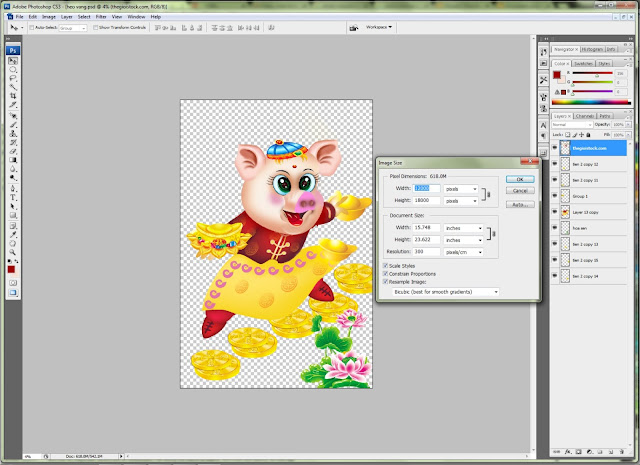Click the Resolution input field
The height and width of the screenshot is (465, 640).
click(427, 252)
